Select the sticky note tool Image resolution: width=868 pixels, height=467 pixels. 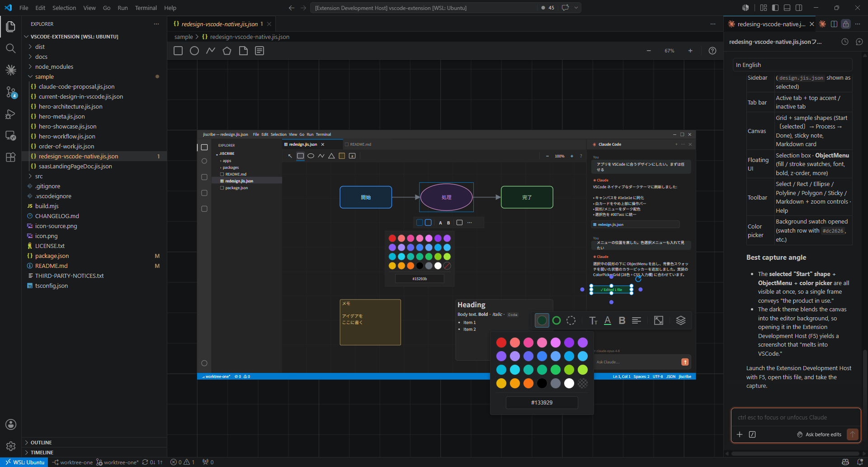click(243, 51)
